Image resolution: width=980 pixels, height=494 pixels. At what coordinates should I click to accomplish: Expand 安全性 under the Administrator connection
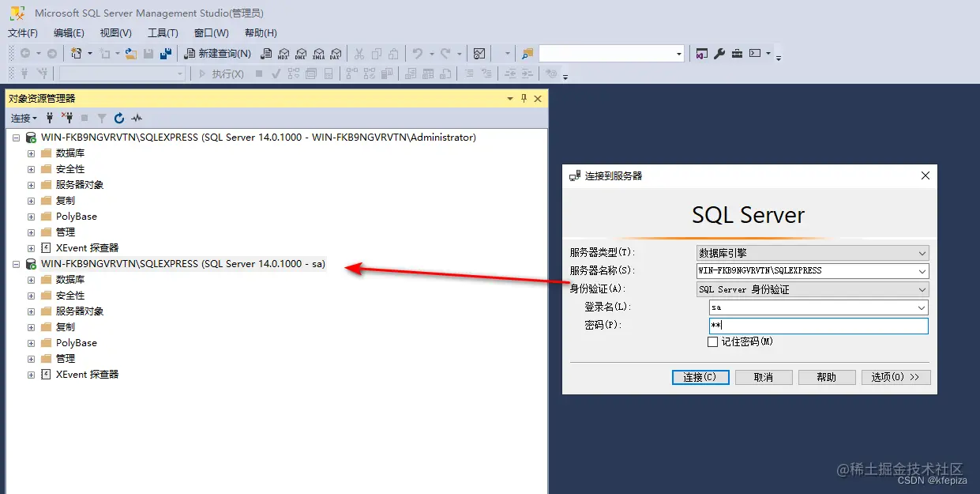coord(31,169)
